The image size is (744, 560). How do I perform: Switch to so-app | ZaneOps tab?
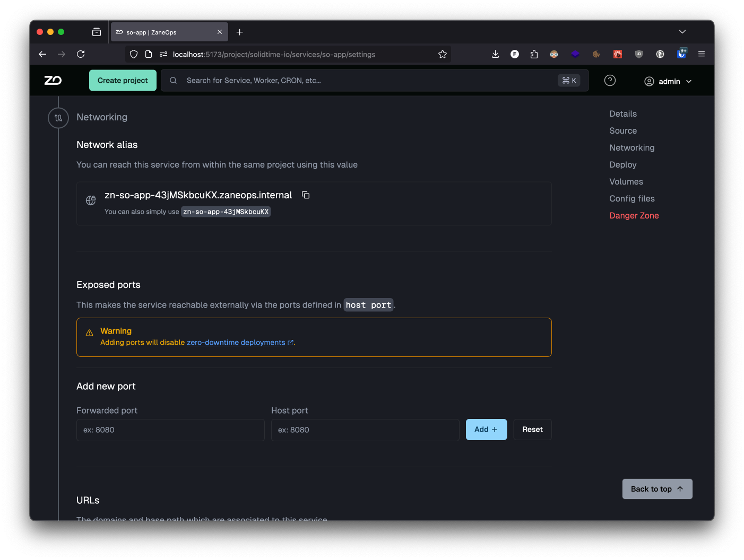click(x=169, y=32)
